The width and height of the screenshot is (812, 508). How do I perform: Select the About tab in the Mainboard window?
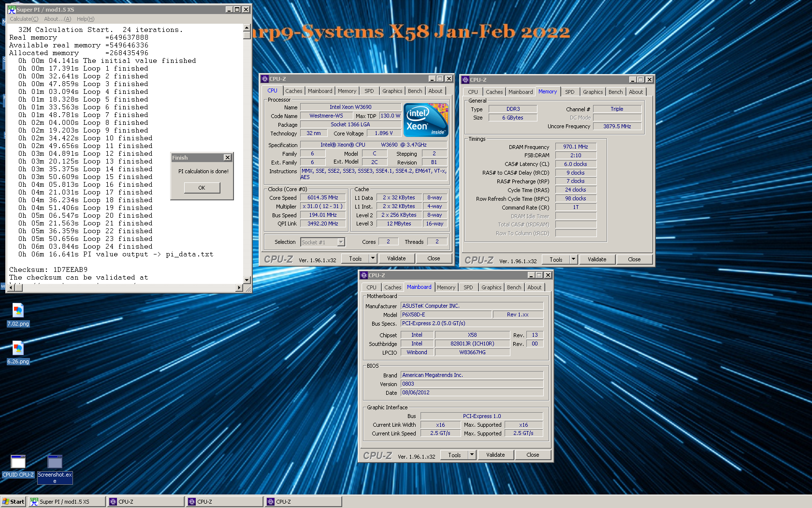point(535,287)
